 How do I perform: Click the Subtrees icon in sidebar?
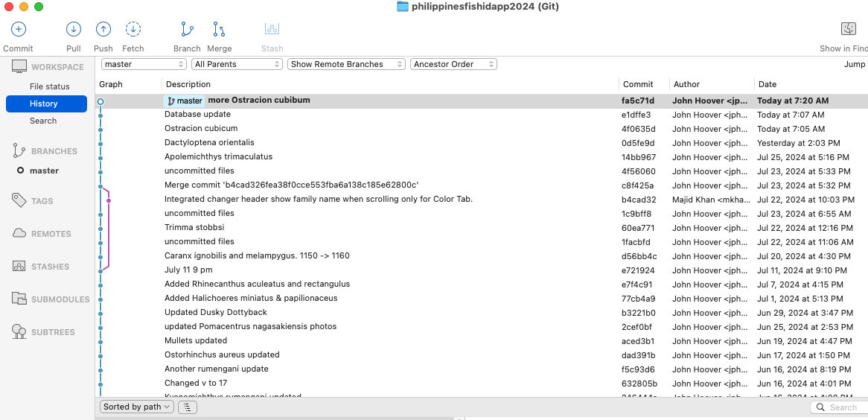[x=19, y=331]
